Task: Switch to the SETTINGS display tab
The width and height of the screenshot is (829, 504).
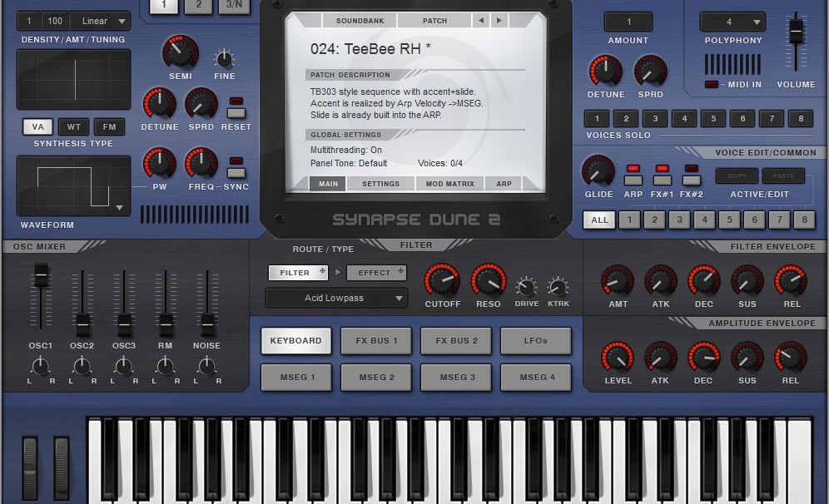Action: (x=380, y=184)
